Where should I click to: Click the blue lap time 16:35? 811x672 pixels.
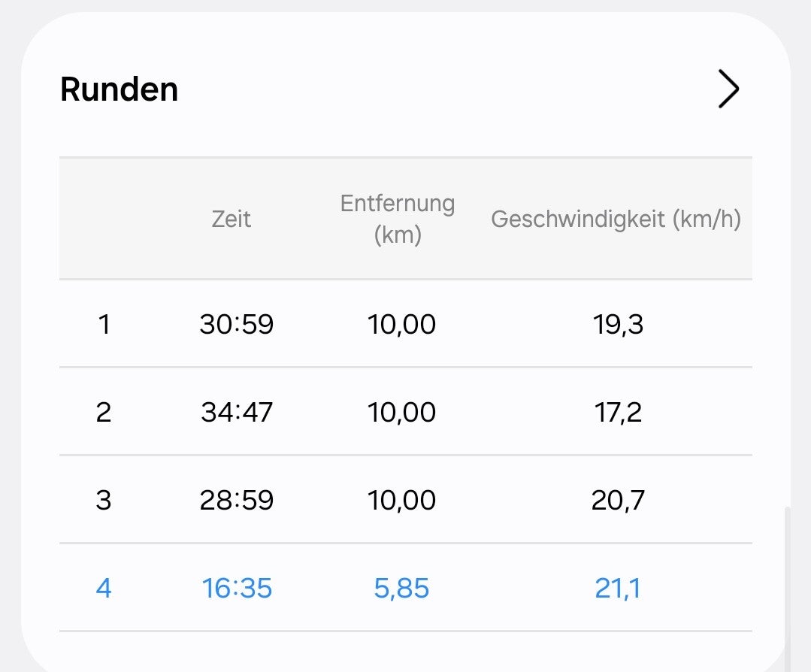[236, 588]
